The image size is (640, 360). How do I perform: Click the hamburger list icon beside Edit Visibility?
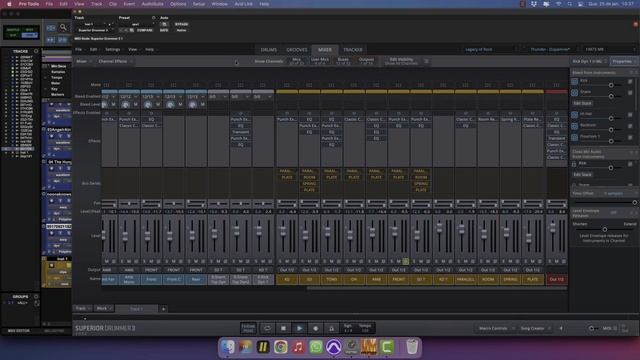point(426,61)
